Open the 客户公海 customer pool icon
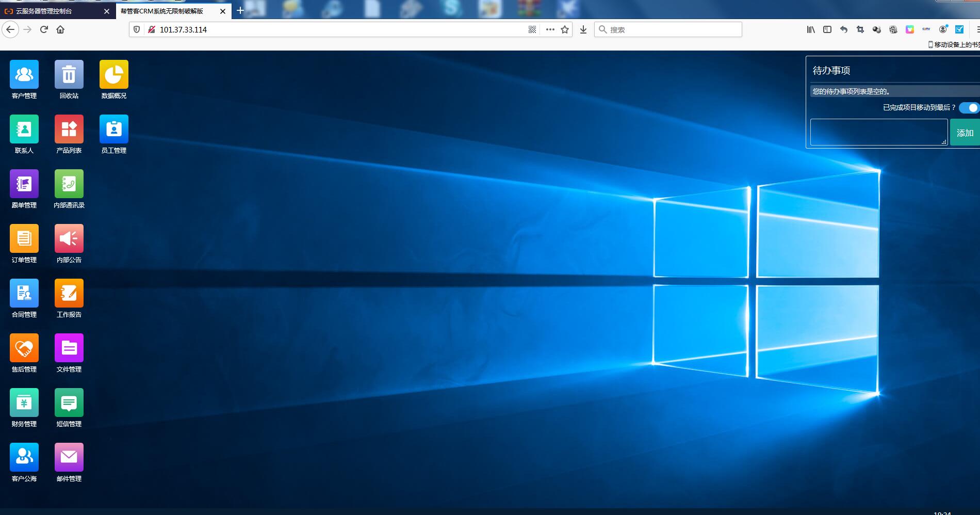Image resolution: width=980 pixels, height=515 pixels. [x=24, y=458]
